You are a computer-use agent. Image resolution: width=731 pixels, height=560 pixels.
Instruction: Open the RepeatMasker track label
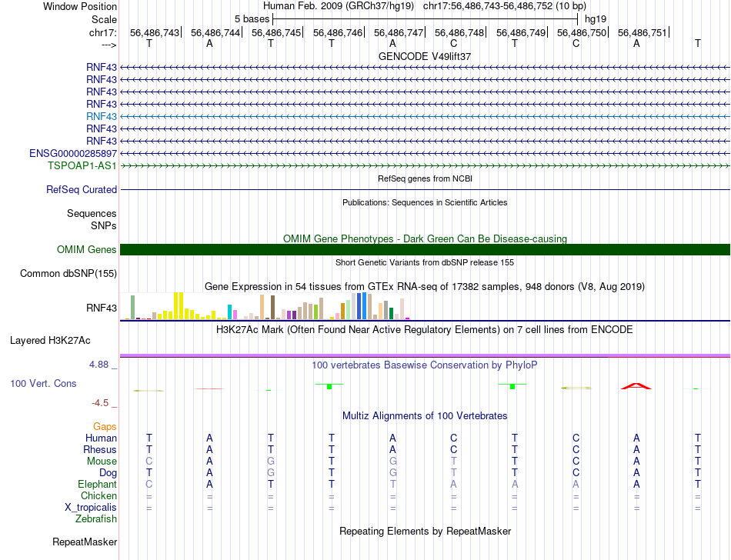85,542
